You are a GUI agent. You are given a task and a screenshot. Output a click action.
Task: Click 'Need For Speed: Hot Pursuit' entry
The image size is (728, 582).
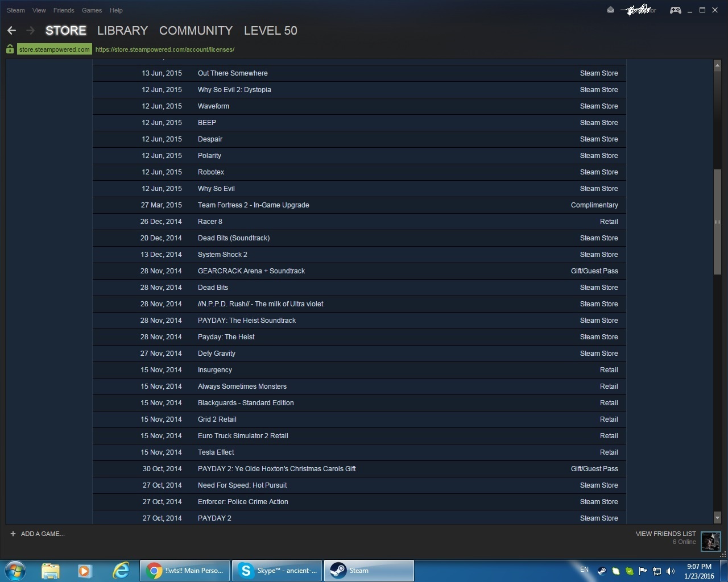[359, 485]
